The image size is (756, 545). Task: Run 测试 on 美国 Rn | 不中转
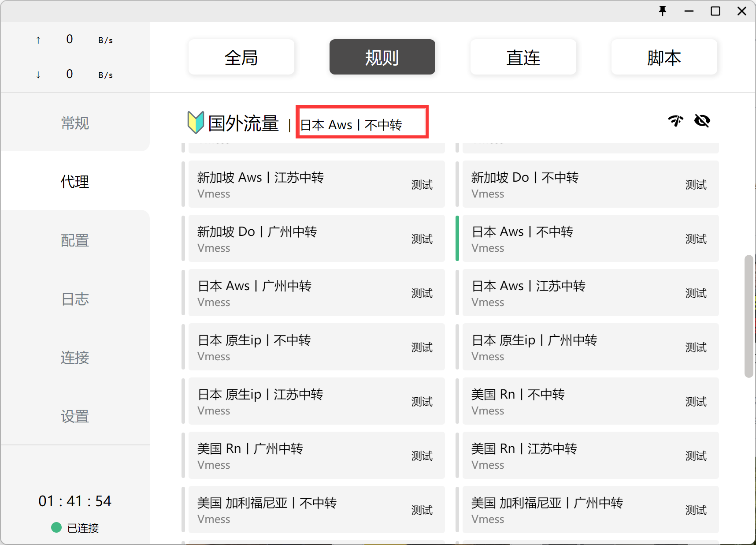click(696, 402)
